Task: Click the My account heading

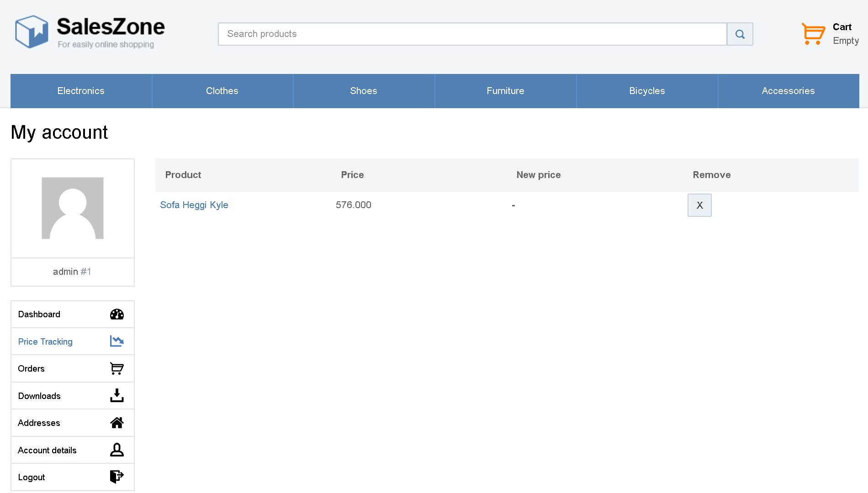Action: point(59,133)
